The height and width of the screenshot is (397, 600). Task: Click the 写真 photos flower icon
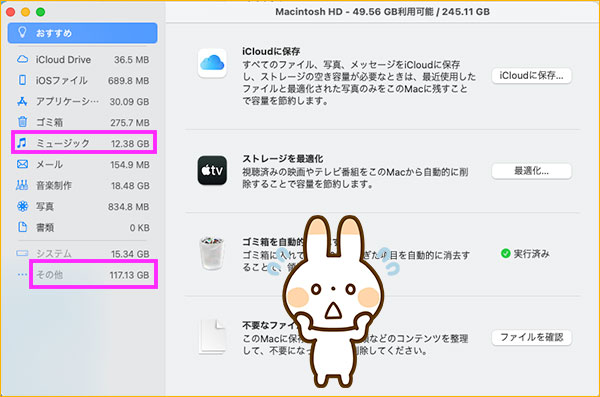pos(23,206)
